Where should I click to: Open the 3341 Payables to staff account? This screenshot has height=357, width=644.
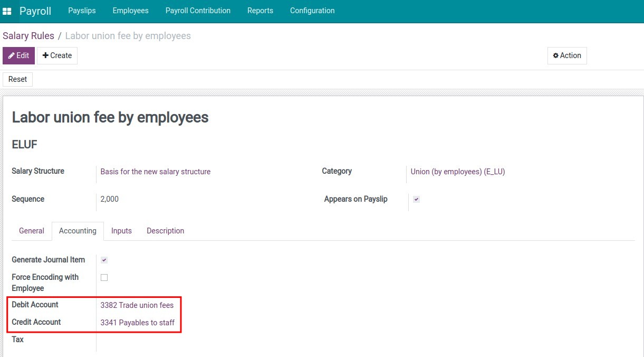138,322
